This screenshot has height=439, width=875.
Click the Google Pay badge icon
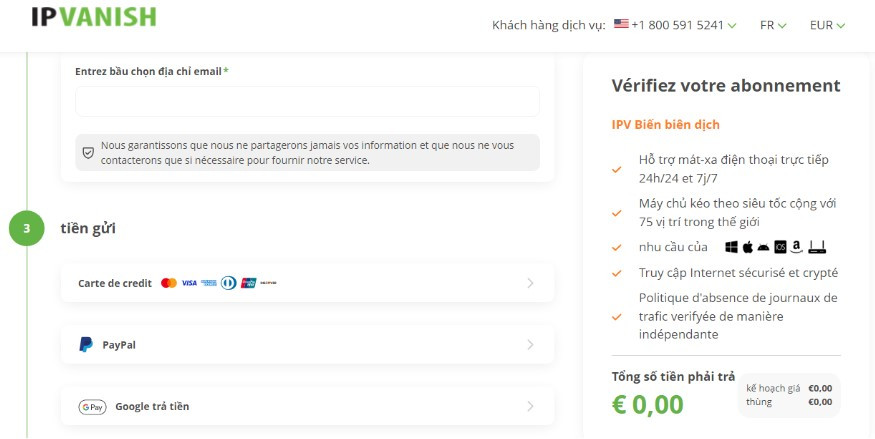(x=92, y=407)
